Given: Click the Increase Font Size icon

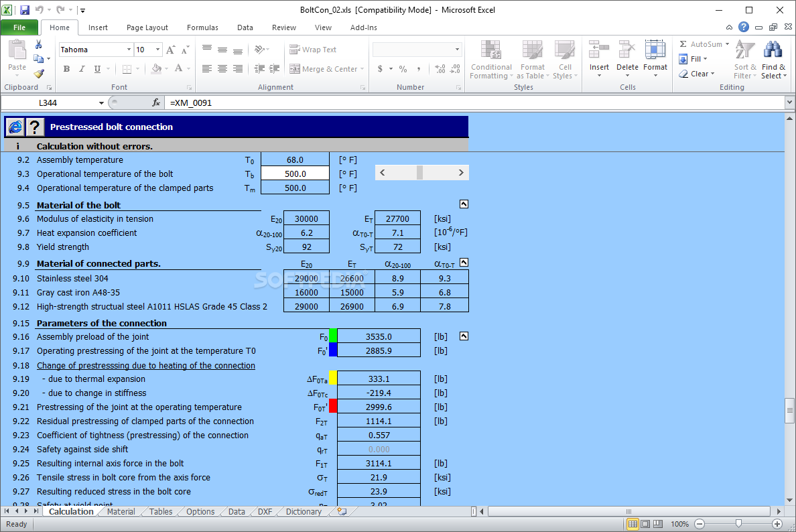Looking at the screenshot, I should click(171, 50).
